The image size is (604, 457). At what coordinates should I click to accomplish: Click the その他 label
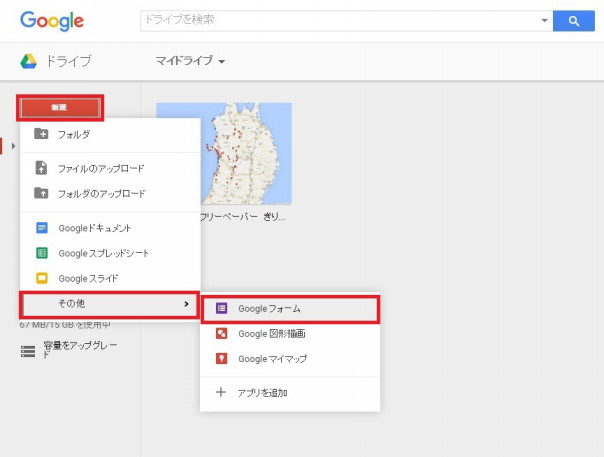point(72,304)
